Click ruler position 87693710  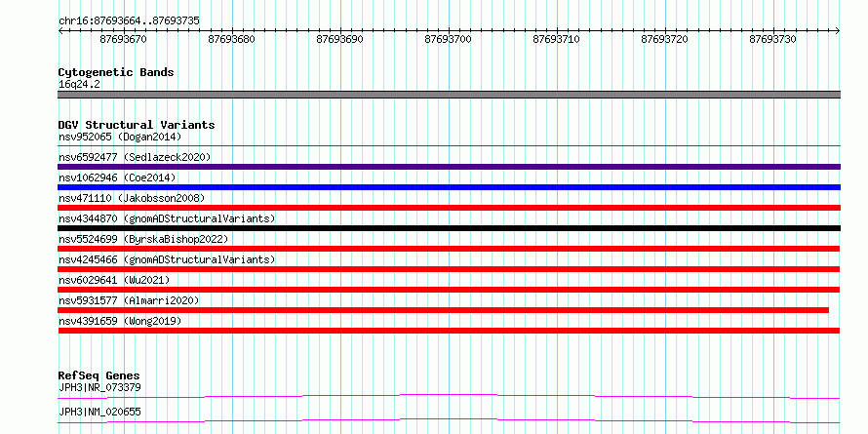coord(556,39)
